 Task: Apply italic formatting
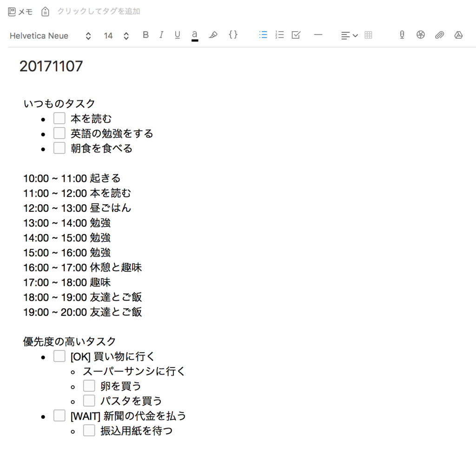coord(161,35)
